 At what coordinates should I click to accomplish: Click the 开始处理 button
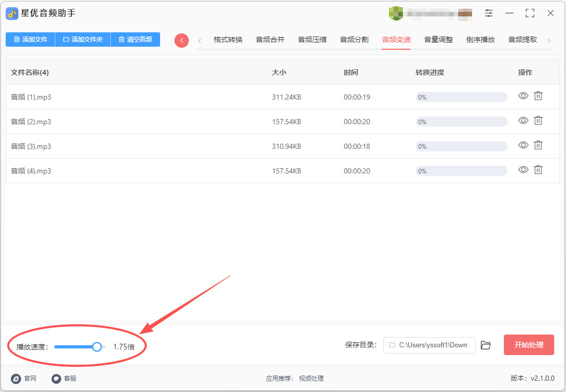coord(529,345)
